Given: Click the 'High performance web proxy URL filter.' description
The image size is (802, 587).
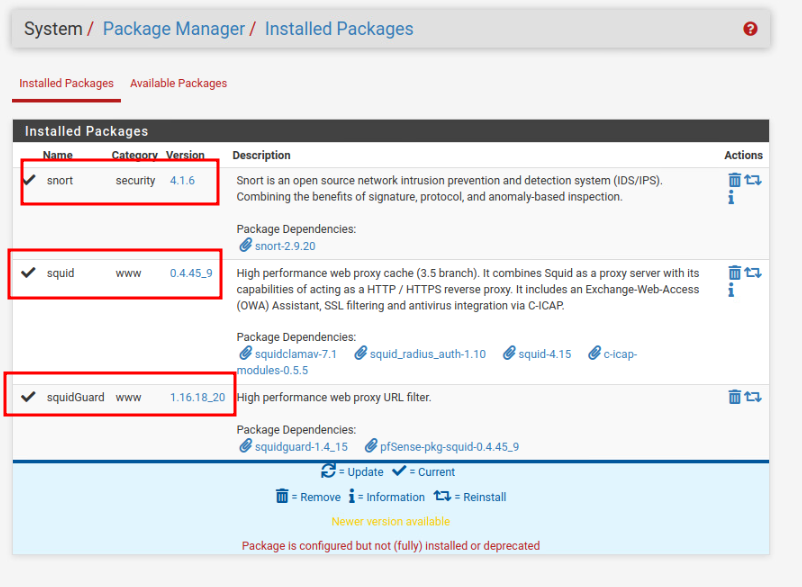Looking at the screenshot, I should 334,397.
